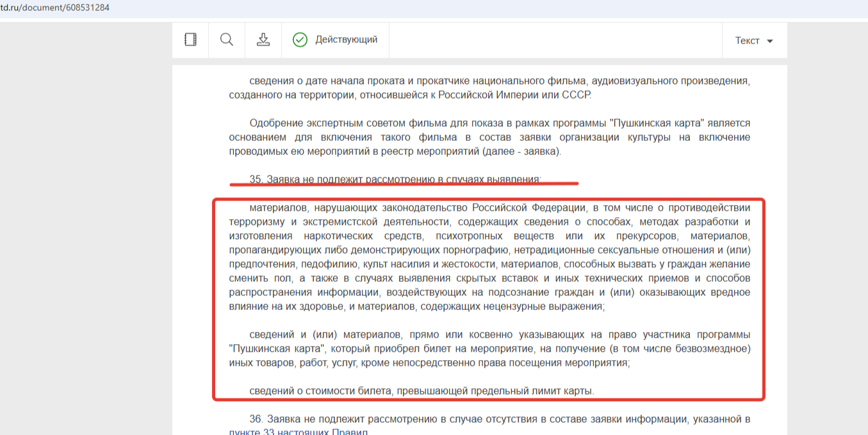Download the document via the download icon
Viewport: 868px width, 435px height.
point(263,40)
